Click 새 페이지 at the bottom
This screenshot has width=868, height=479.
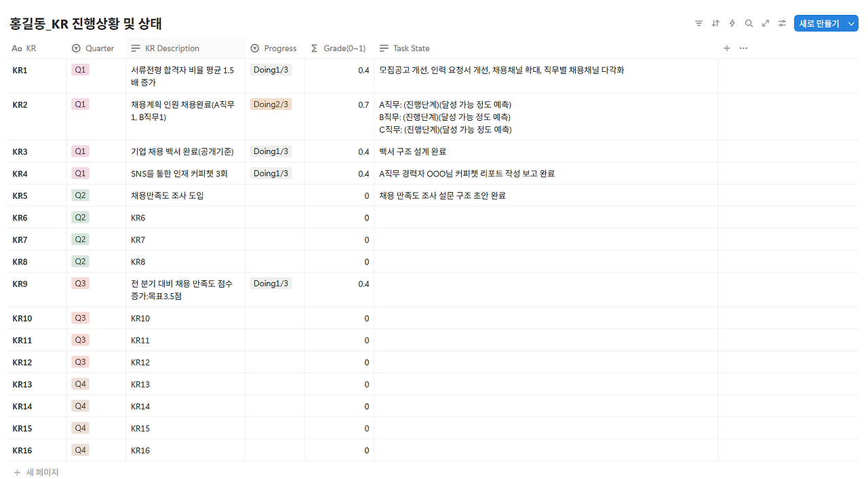point(39,472)
